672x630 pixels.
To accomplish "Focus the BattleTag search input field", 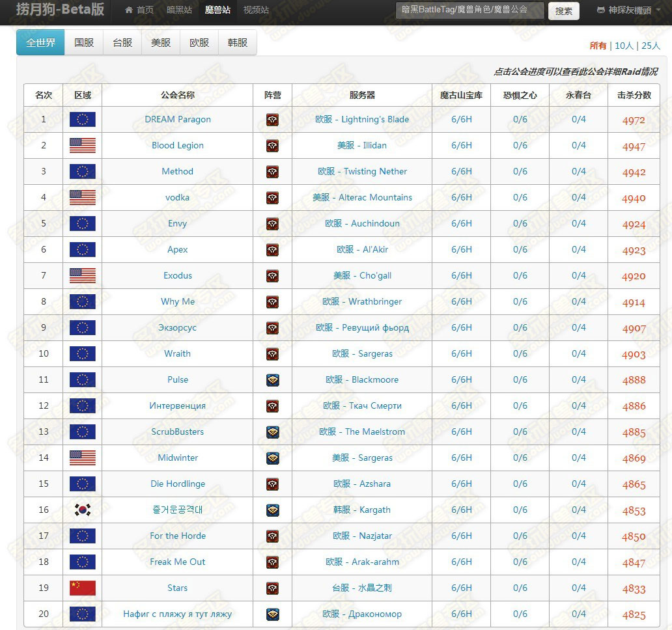I will pos(470,10).
